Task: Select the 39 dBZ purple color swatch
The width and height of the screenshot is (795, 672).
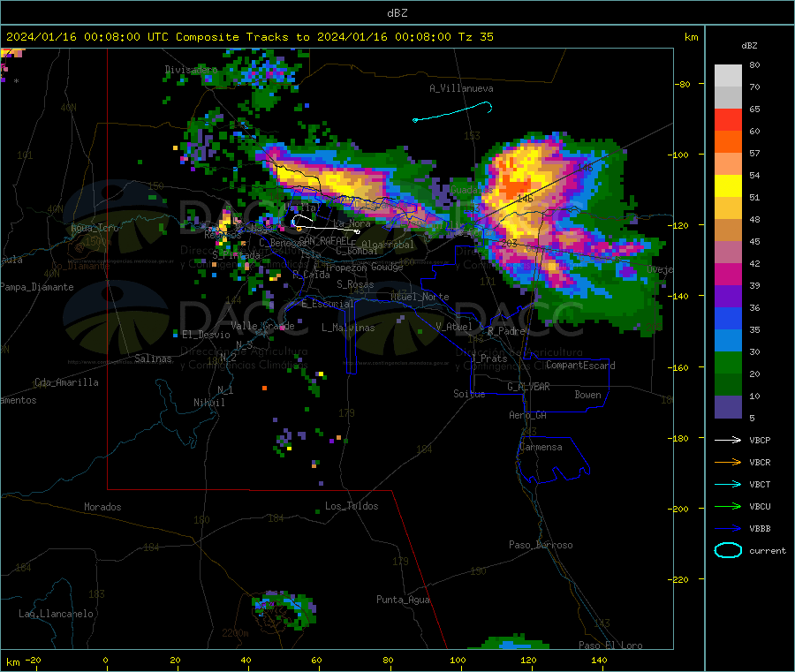Action: tap(728, 297)
